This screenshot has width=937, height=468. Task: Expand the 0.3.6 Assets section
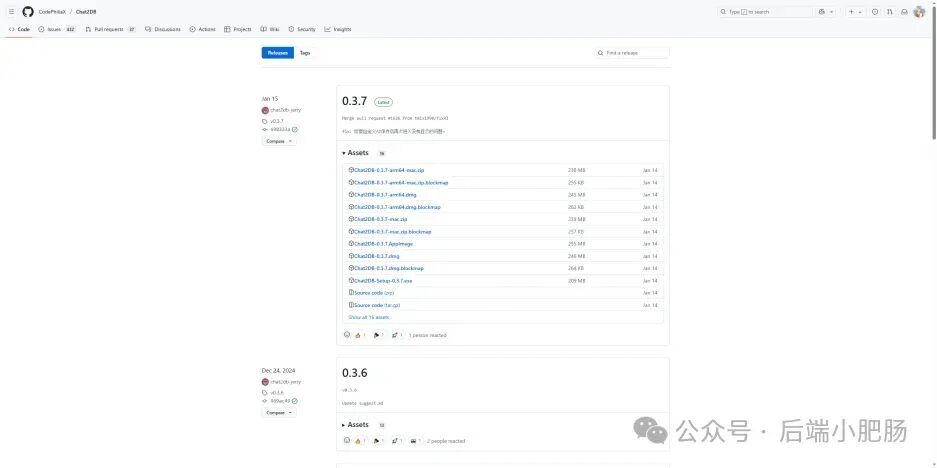[356, 425]
